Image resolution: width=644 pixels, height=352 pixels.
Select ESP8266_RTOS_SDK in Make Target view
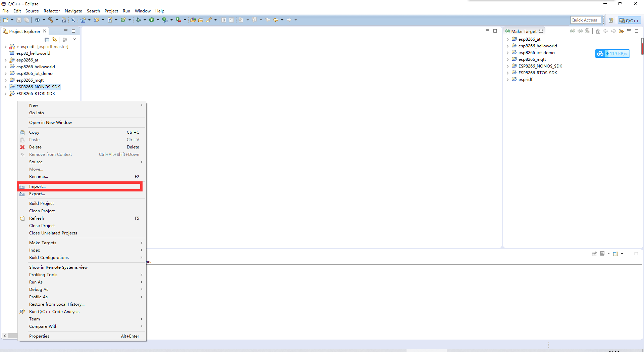click(538, 73)
